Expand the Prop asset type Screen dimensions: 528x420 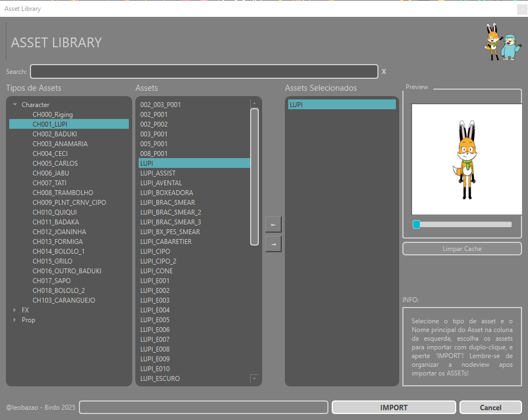point(15,320)
